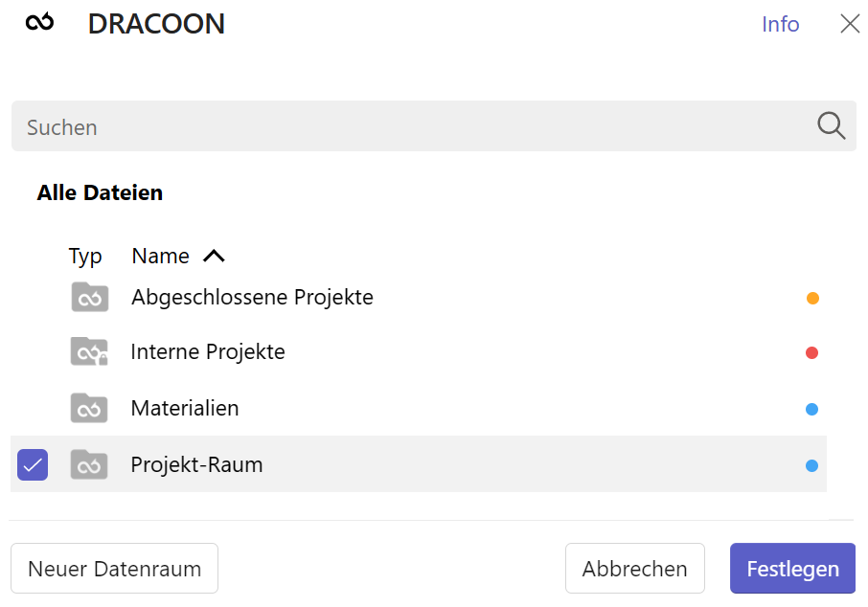Image resolution: width=868 pixels, height=607 pixels.
Task: Click the Materialien data room icon
Action: (x=89, y=408)
